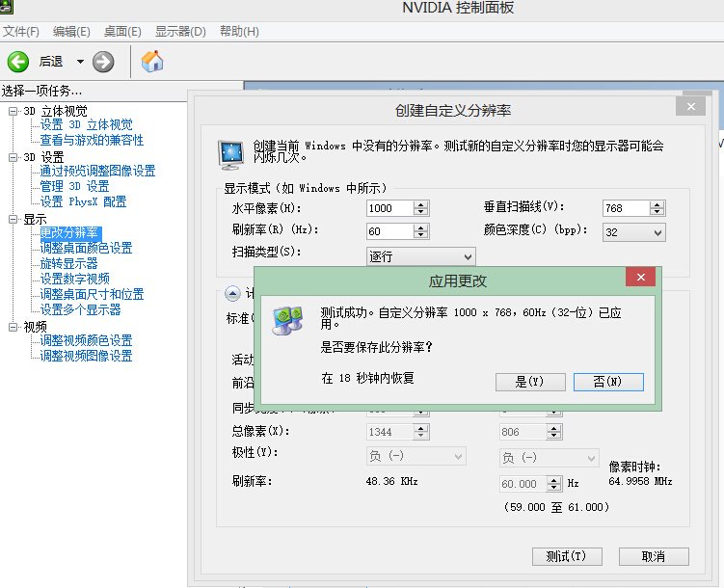
Task: Decrease 刷新率(R) value with down arrow
Action: (420, 235)
